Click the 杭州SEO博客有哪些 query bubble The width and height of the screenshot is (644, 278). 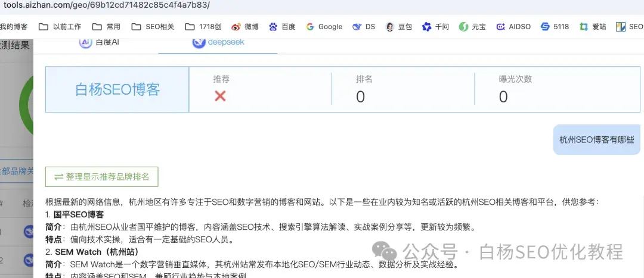tap(597, 140)
